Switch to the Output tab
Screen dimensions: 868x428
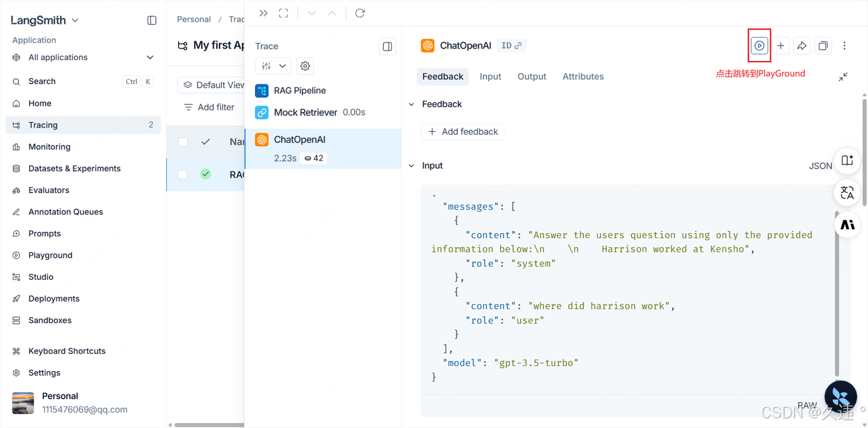(531, 77)
